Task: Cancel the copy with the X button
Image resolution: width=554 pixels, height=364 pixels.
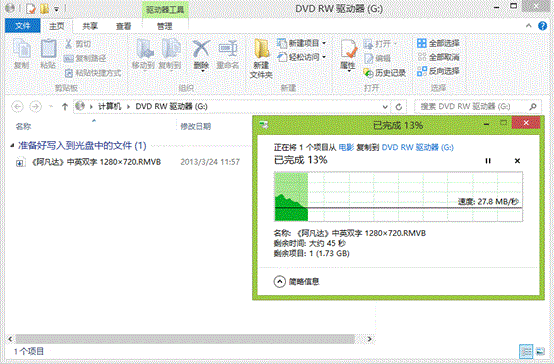Action: click(x=517, y=161)
